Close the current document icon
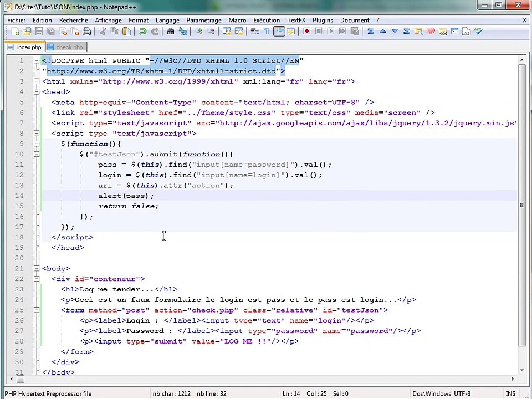This screenshot has height=399, width=532. tap(63, 32)
